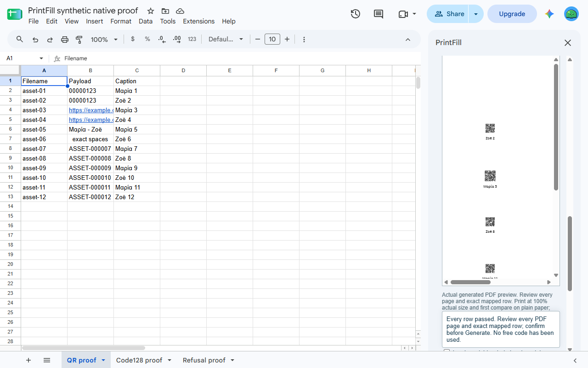Viewport: 588px width, 368px height.
Task: Open version history clock icon
Action: point(355,14)
